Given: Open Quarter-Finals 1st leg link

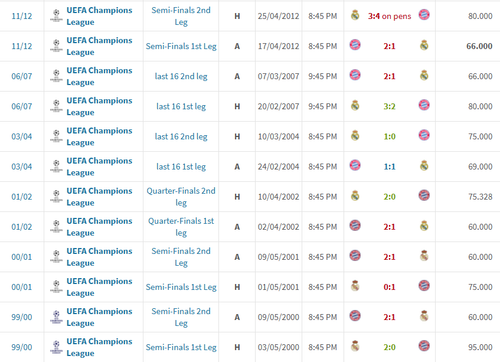Looking at the screenshot, I should (x=181, y=227).
